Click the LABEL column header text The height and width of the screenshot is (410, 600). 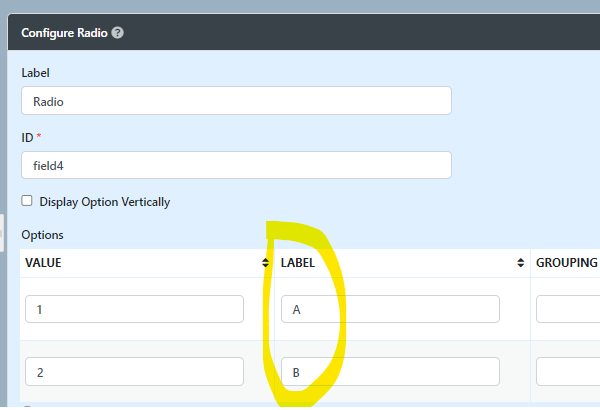point(299,263)
